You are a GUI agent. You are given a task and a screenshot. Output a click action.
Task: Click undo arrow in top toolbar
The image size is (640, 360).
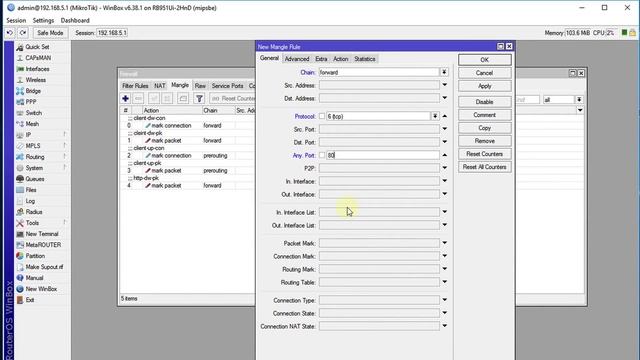[10, 33]
